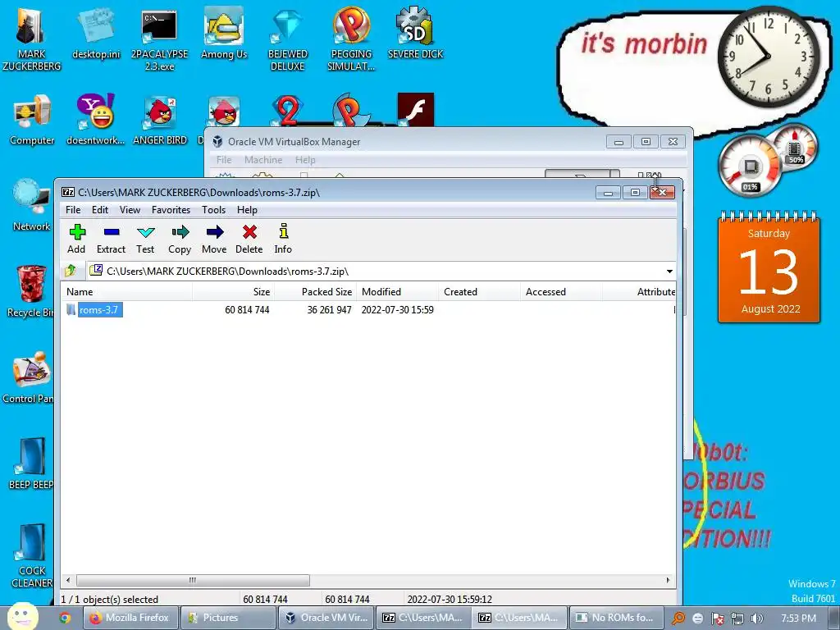Image resolution: width=840 pixels, height=630 pixels.
Task: Sort by Accessed column header
Action: coord(561,292)
